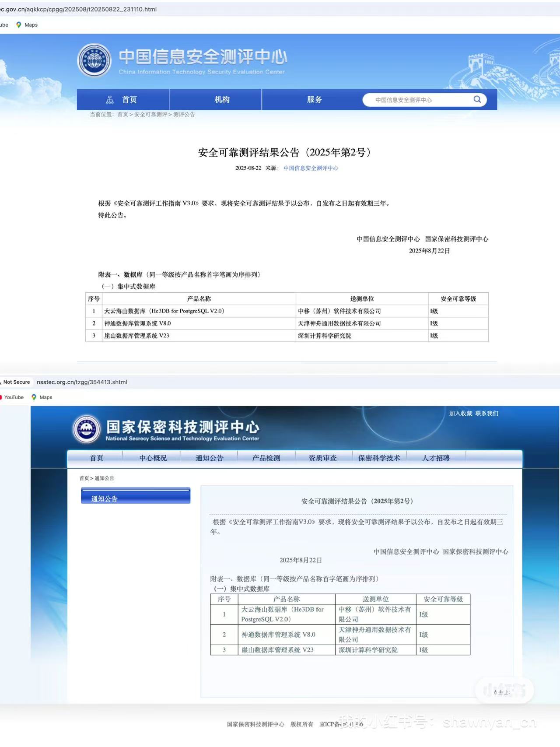The image size is (560, 747).
Task: Click the bold 安全可靠测评结果公告 heading on the nsstec page
Action: [x=357, y=501]
